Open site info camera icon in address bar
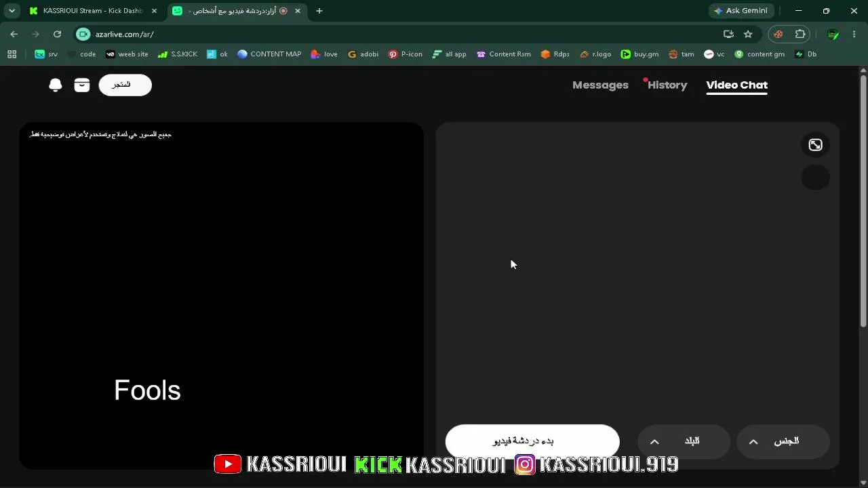 coord(83,34)
